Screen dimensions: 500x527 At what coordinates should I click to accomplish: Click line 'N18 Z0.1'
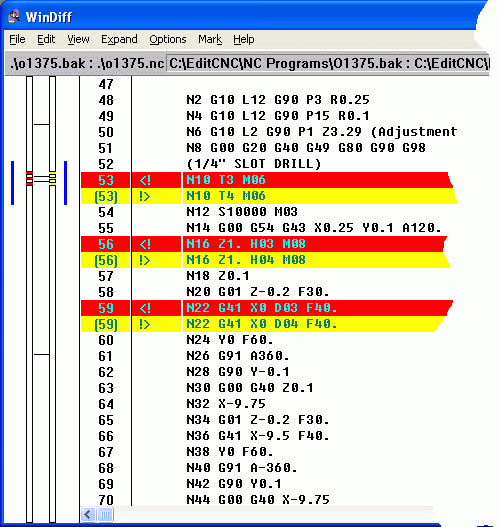218,276
